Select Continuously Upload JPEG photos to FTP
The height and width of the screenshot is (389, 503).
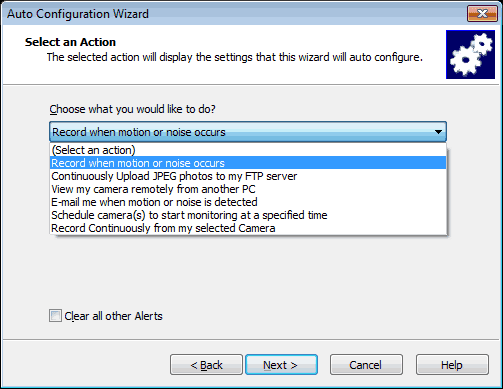(248, 176)
